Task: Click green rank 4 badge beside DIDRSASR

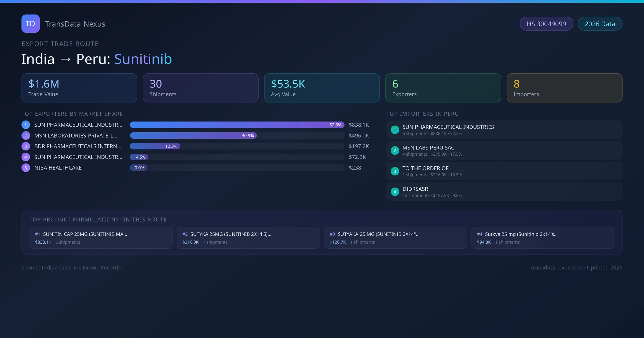Action: (x=395, y=192)
